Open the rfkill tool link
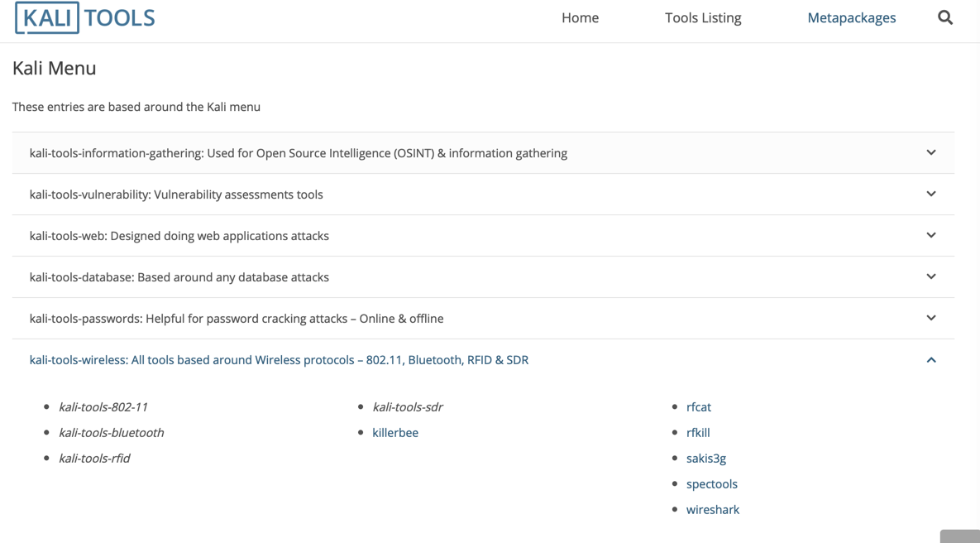Viewport: 980px width, 543px height. (698, 433)
